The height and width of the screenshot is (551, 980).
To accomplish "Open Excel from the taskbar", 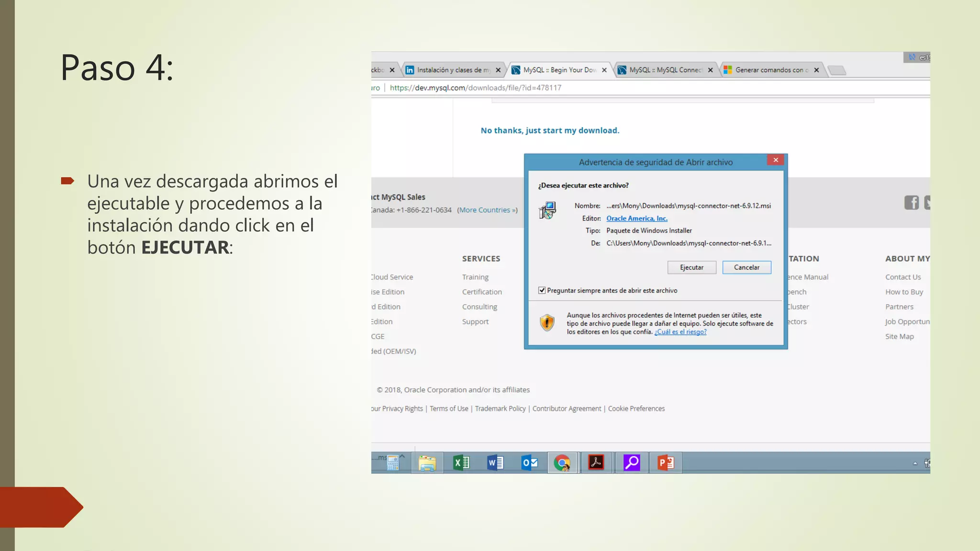I will coord(461,463).
